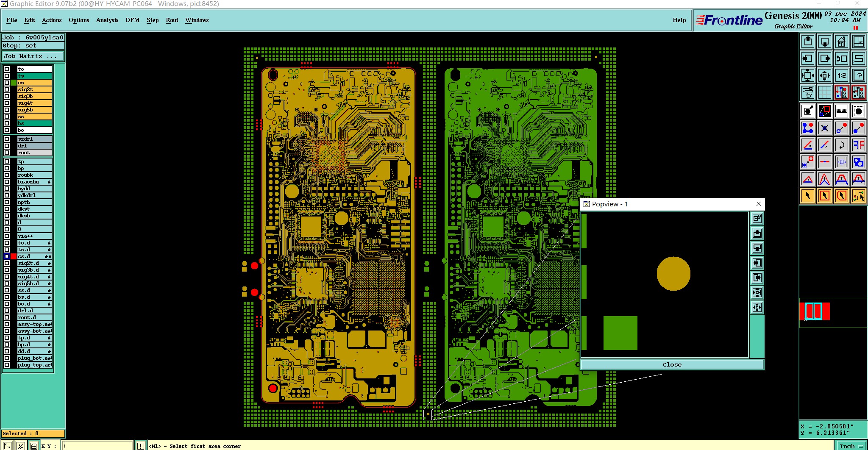Select the black and red zoom area tool icon
The image size is (868, 450).
pyautogui.click(x=825, y=111)
